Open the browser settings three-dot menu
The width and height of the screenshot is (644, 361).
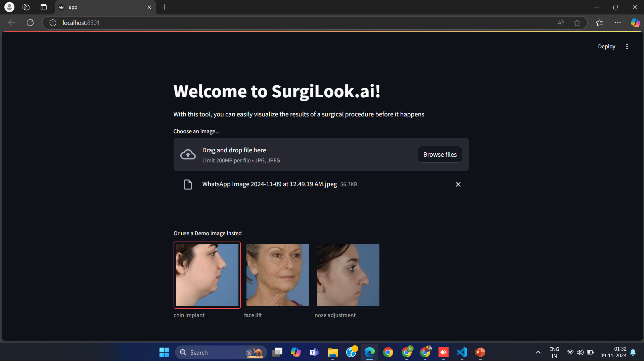618,22
